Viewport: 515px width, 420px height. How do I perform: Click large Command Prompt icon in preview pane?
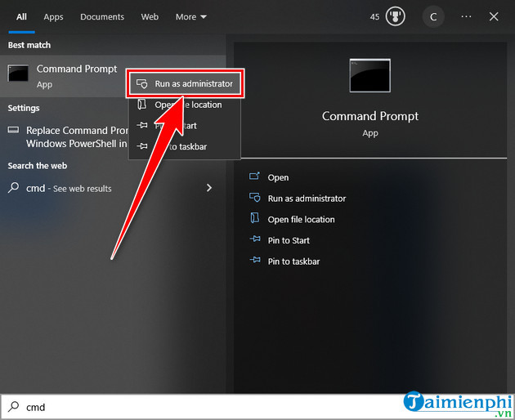pyautogui.click(x=370, y=75)
